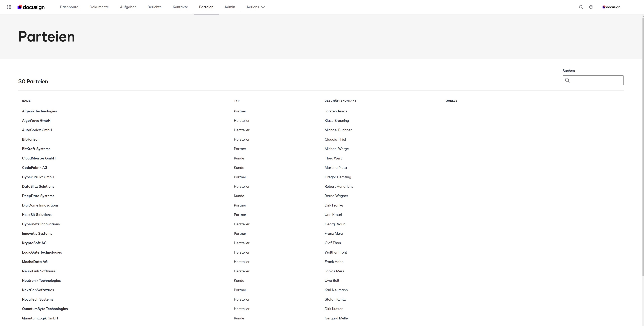Focus the Suchen search input field
644x326 pixels.
click(593, 80)
